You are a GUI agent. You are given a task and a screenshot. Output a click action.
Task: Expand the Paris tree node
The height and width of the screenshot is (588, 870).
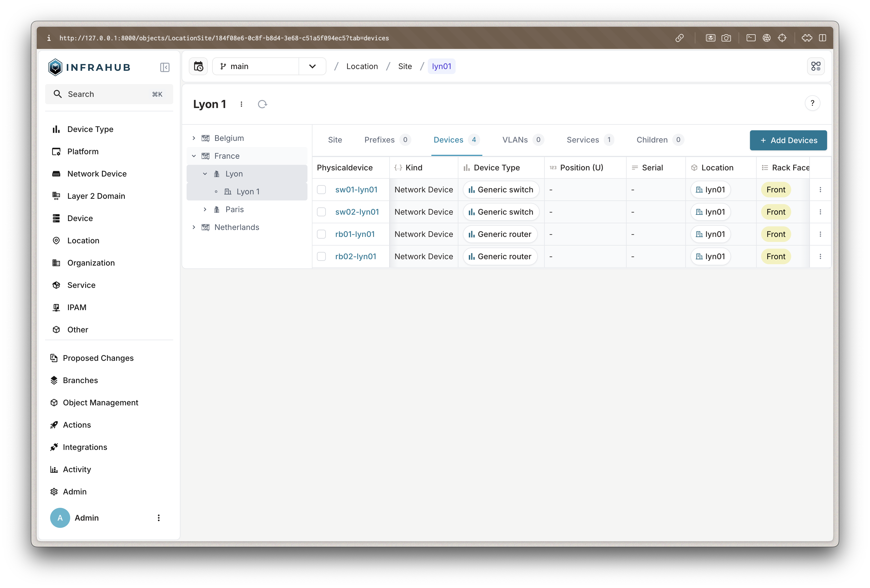point(205,210)
